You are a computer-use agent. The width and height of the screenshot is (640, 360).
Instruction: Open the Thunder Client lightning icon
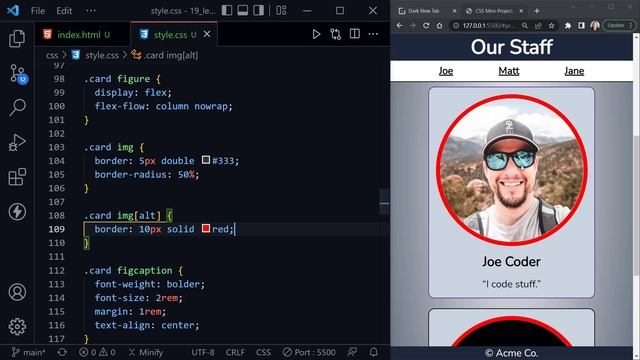click(x=17, y=211)
